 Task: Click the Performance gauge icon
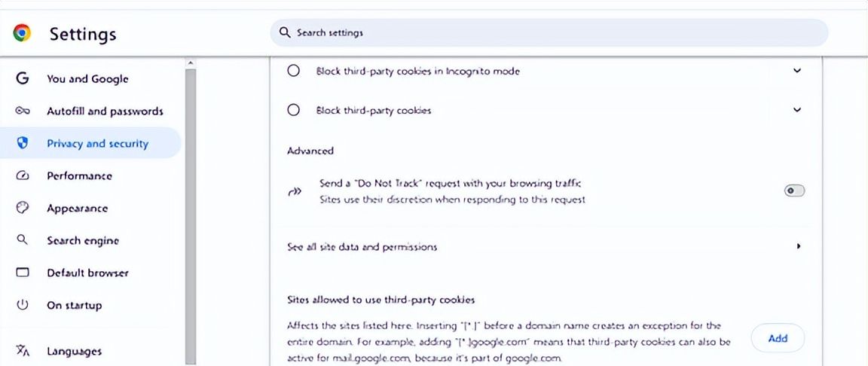coord(23,175)
